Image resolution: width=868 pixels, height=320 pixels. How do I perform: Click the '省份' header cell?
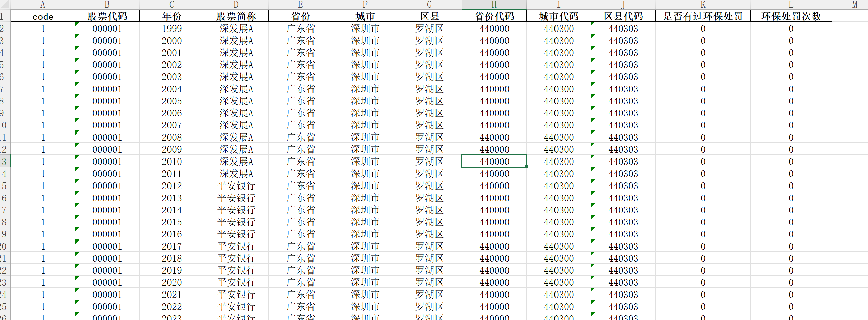pyautogui.click(x=300, y=16)
